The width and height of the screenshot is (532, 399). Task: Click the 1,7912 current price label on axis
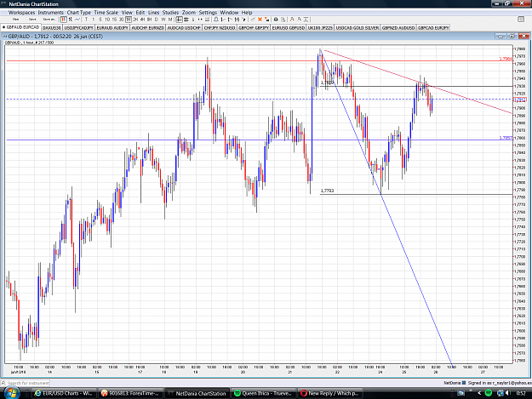coord(520,100)
